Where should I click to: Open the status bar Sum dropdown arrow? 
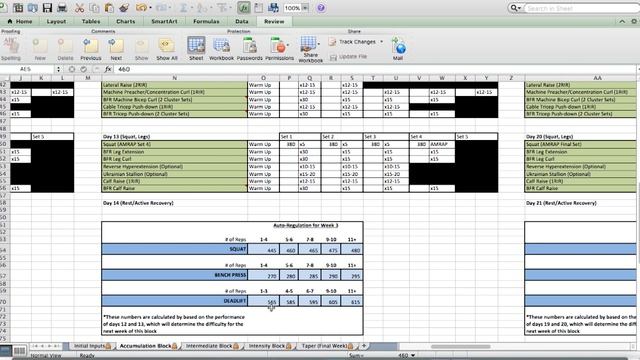[x=413, y=356]
